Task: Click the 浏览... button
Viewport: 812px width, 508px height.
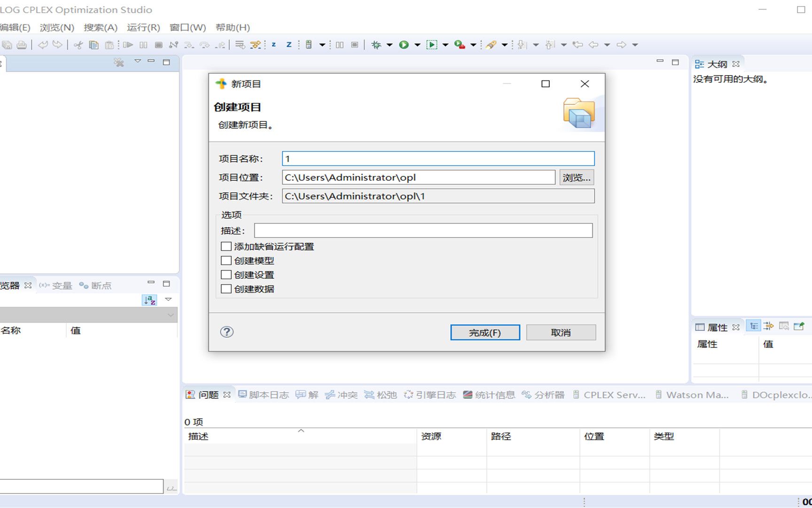Action: pos(577,177)
